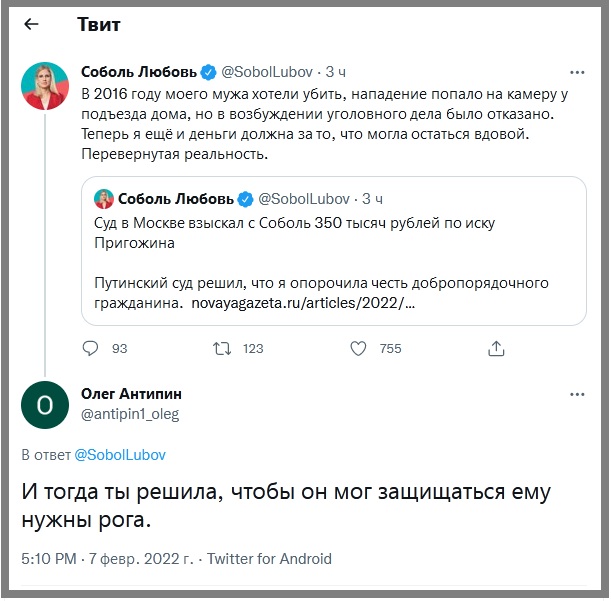The width and height of the screenshot is (611, 601).
Task: Click the back arrow next to Твит
Action: click(31, 24)
